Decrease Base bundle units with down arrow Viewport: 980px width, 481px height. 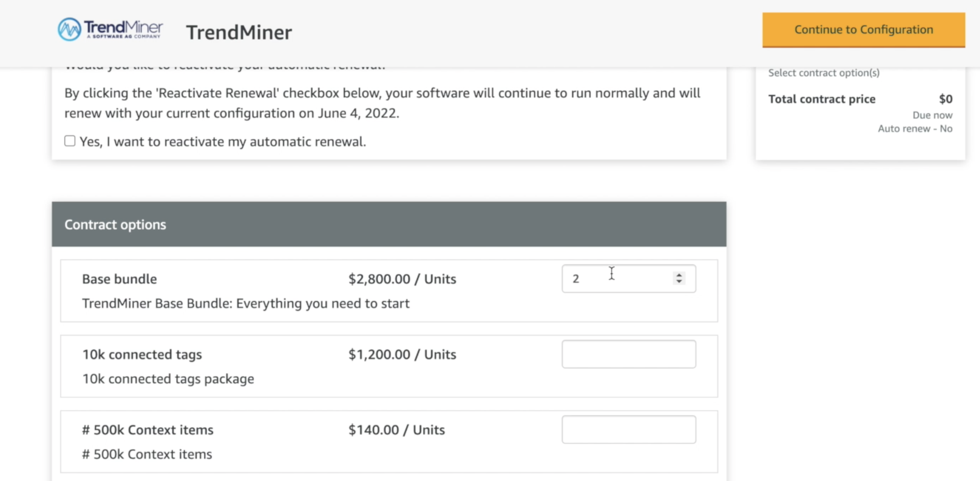click(679, 281)
